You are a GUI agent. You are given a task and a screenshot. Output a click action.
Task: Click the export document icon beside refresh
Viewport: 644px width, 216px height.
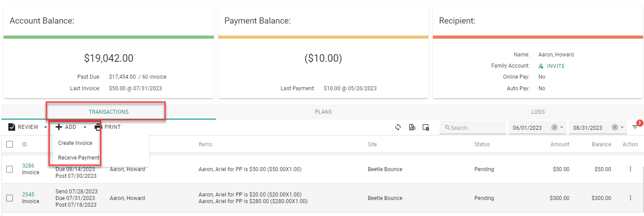[412, 127]
